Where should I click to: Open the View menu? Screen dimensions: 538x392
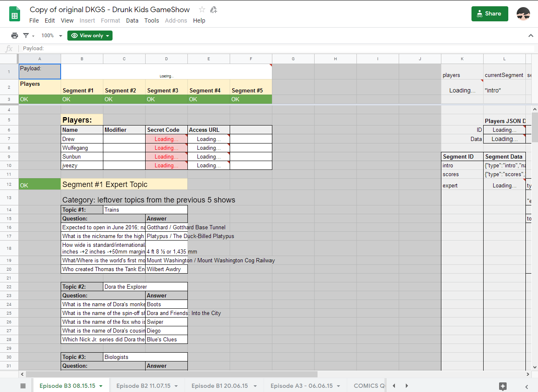tap(67, 20)
